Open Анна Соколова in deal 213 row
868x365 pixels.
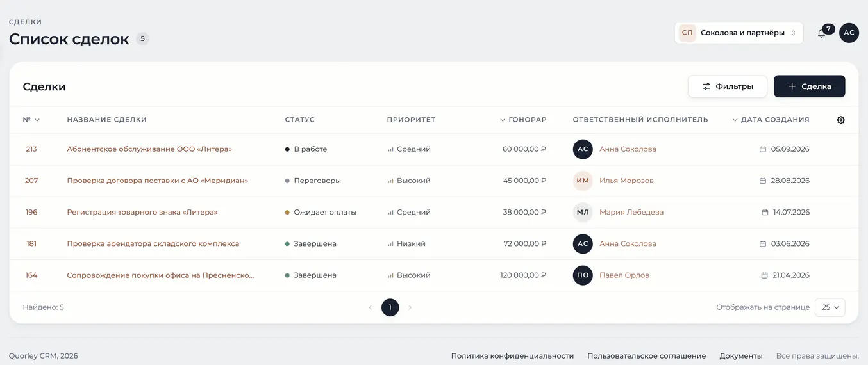pyautogui.click(x=628, y=149)
